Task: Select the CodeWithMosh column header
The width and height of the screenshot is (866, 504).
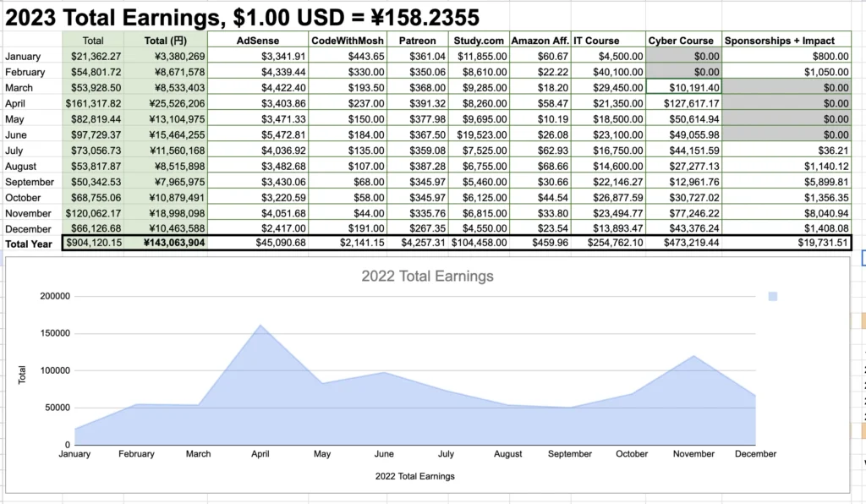Action: (x=345, y=40)
